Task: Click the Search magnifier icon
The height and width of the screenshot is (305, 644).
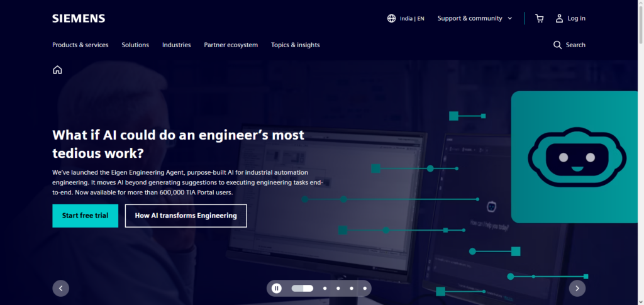Action: (557, 45)
